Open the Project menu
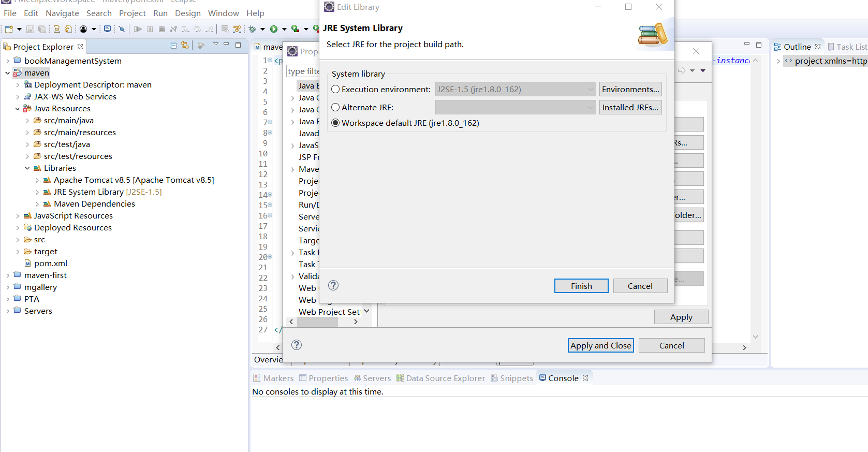This screenshot has width=868, height=452. 133,13
